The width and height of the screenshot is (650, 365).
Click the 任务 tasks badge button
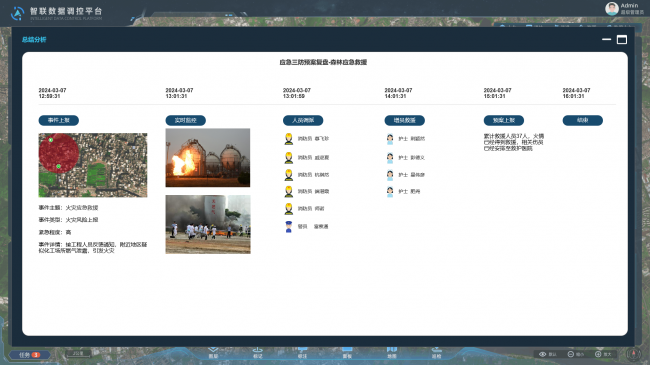click(x=29, y=355)
